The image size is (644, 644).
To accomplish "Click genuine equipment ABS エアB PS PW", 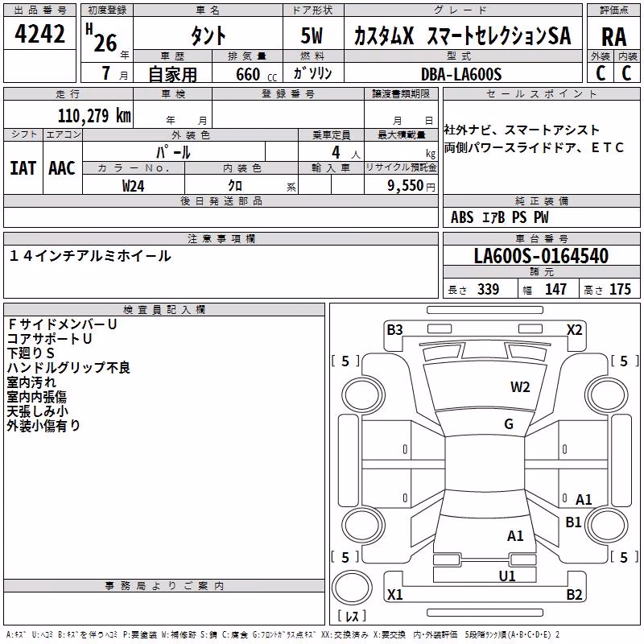I will click(499, 217).
